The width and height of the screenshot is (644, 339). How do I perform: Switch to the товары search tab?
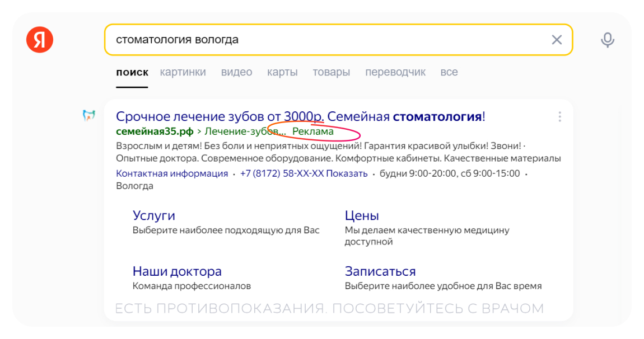331,72
